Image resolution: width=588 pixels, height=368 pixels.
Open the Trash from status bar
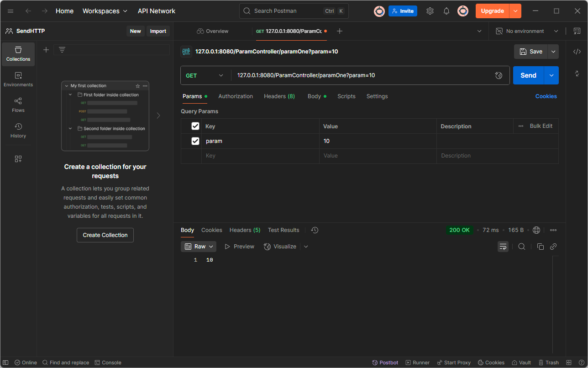point(548,363)
